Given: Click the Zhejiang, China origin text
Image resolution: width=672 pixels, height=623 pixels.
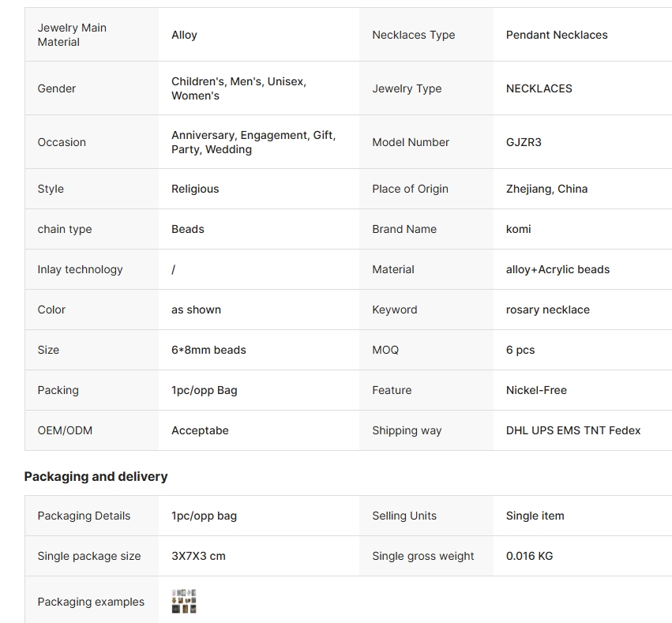Looking at the screenshot, I should tap(546, 189).
